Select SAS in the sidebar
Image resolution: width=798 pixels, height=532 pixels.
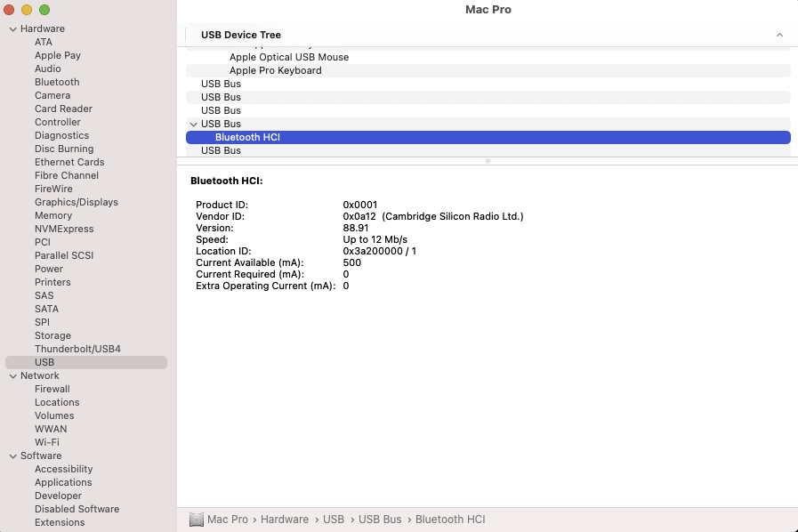(x=44, y=295)
